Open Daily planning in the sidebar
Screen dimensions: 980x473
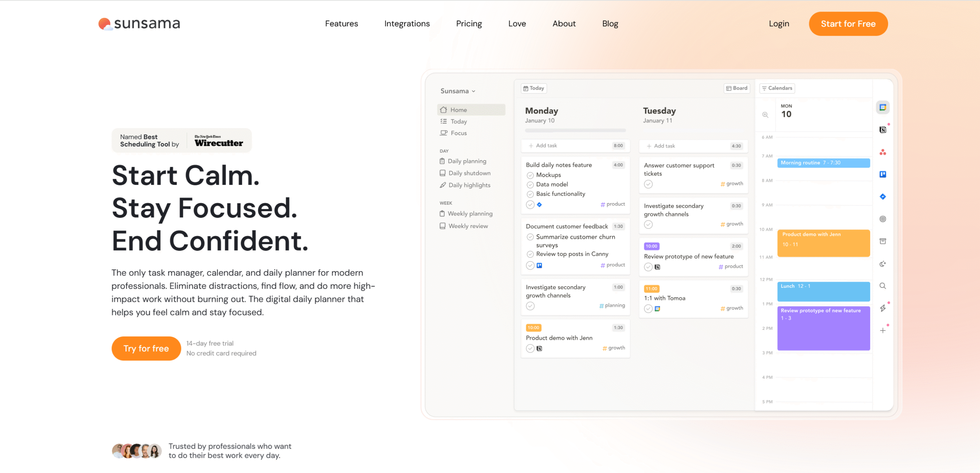click(463, 161)
